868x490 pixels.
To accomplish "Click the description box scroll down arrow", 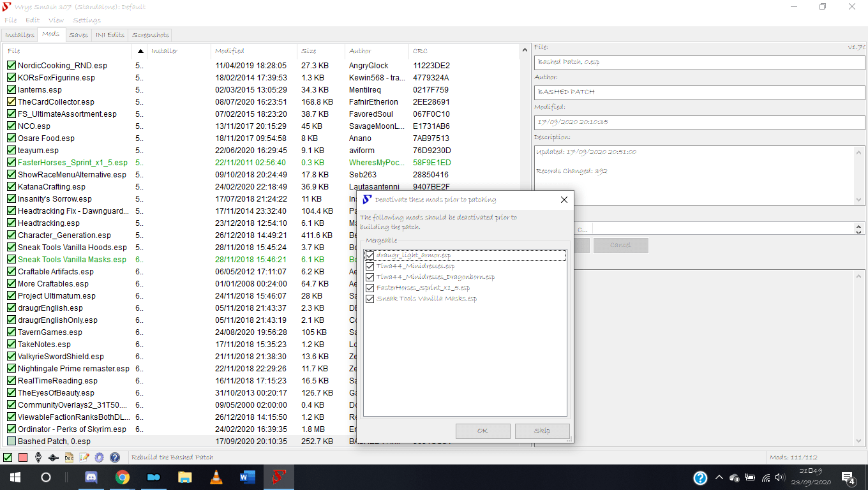I will 858,200.
